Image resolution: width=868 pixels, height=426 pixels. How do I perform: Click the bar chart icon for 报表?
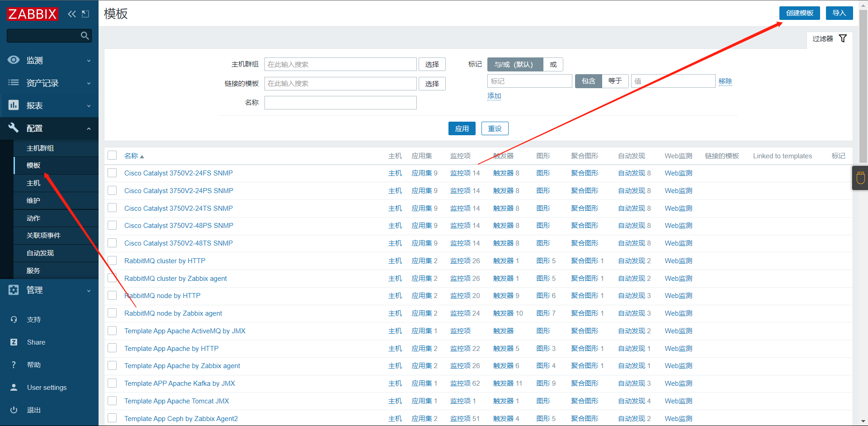(x=14, y=105)
